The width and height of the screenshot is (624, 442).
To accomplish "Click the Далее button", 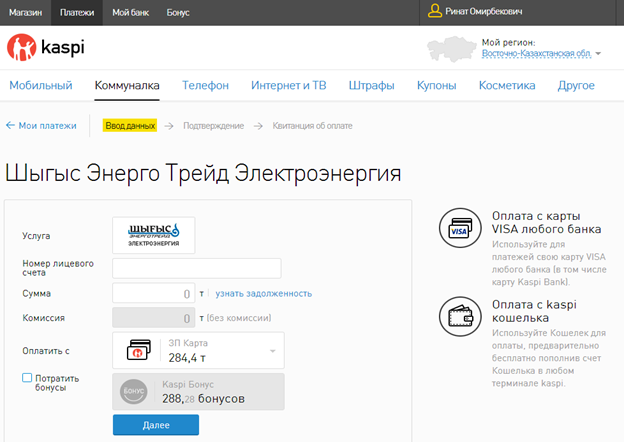I will (156, 425).
